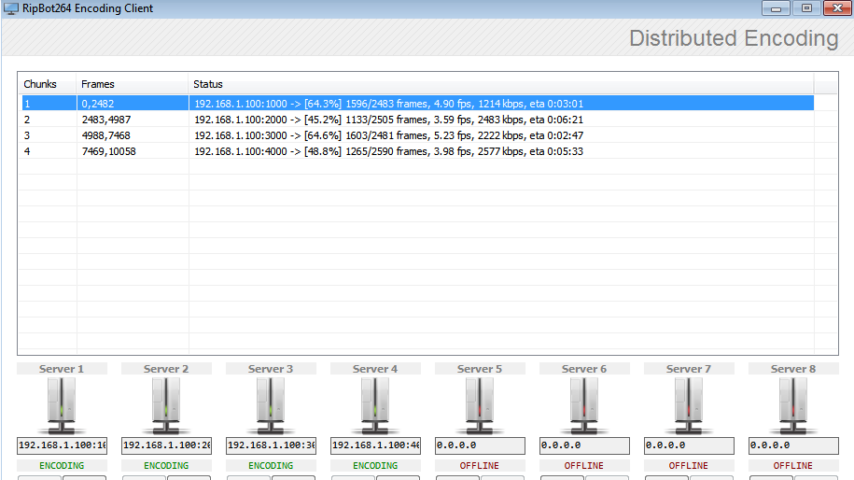This screenshot has height=480, width=854.
Task: Close the RipBot264 Encoding Client window
Action: [837, 8]
